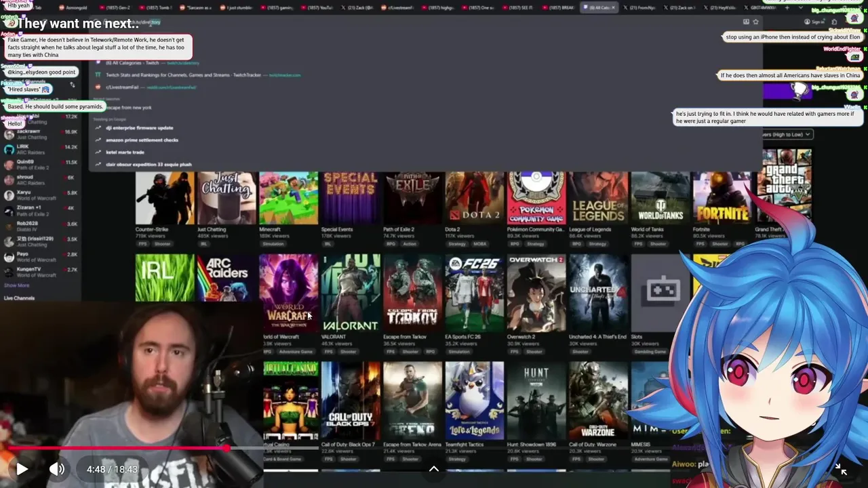Open the Minecraft category cover
Viewport: 868px width, 488px height.
(x=288, y=198)
